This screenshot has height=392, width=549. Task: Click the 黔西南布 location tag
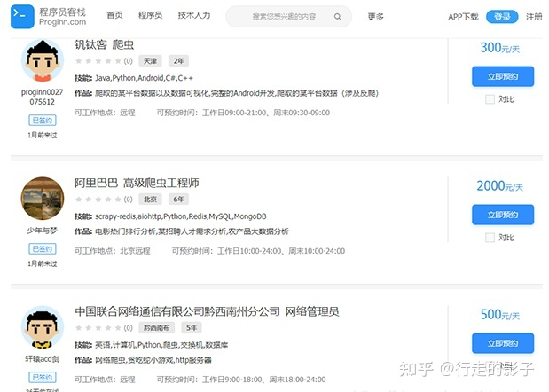click(156, 327)
